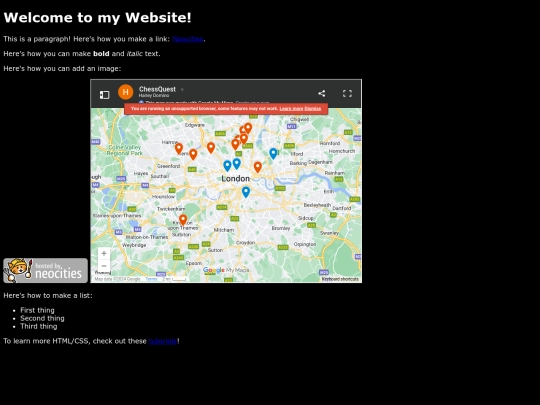Click the bold word in the paragraph
Image resolution: width=540 pixels, height=405 pixels.
click(101, 54)
